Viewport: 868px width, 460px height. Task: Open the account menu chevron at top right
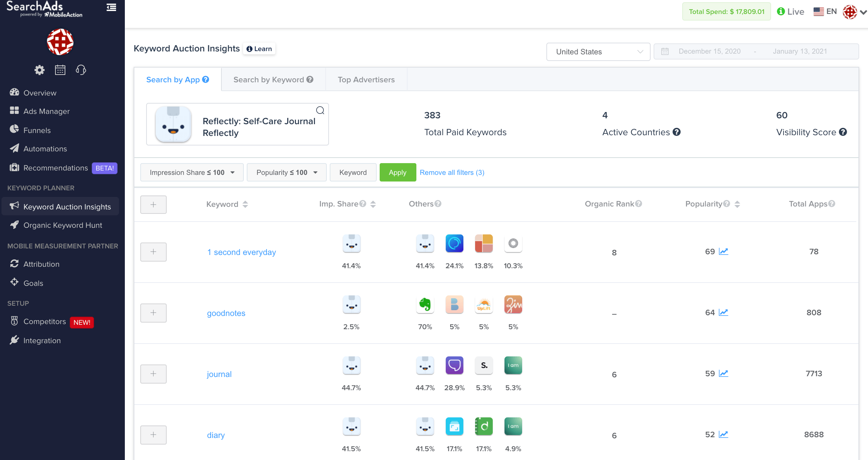(x=863, y=12)
